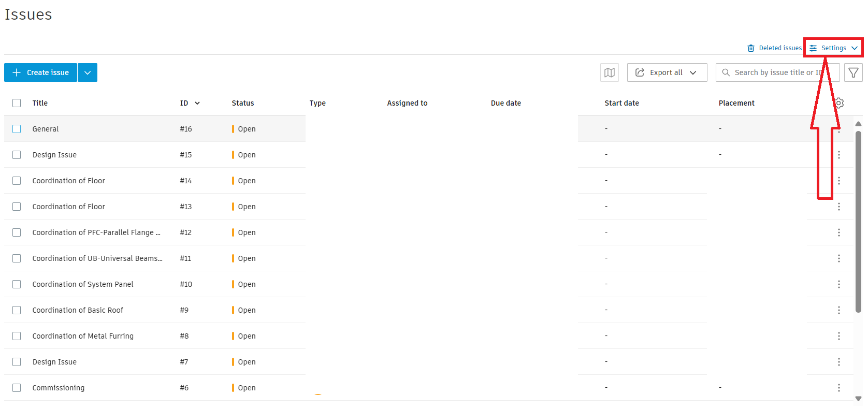This screenshot has height=409, width=868.
Task: Check the select-all checkbox in header
Action: pyautogui.click(x=17, y=103)
